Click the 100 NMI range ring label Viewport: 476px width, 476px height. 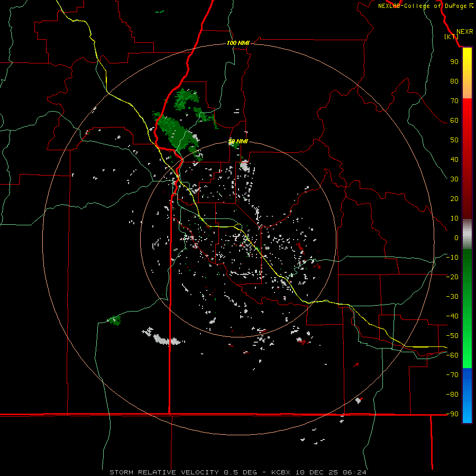(238, 43)
